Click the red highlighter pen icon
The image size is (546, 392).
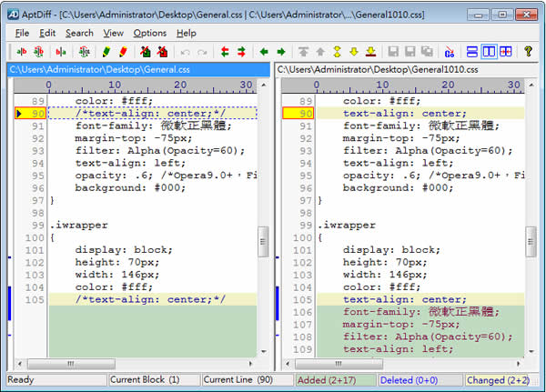(x=121, y=52)
